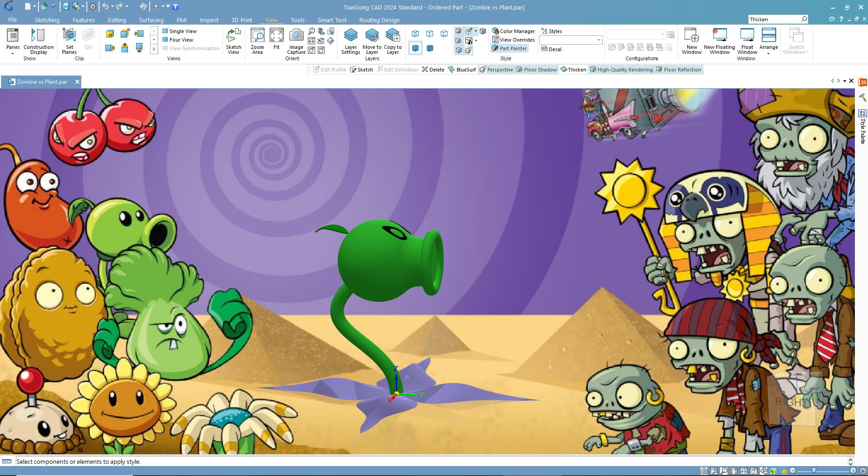
Task: Click the zoom slider handle
Action: coord(814,471)
